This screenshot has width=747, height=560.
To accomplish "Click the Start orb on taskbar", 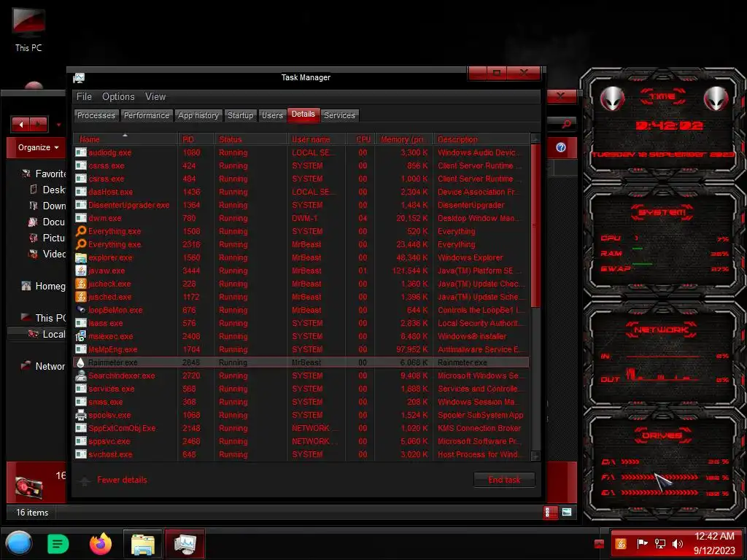I will 18,544.
